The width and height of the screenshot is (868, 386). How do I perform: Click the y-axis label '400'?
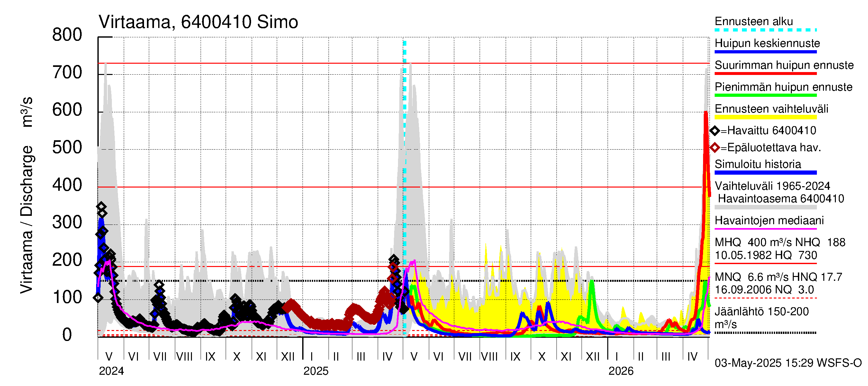(67, 185)
